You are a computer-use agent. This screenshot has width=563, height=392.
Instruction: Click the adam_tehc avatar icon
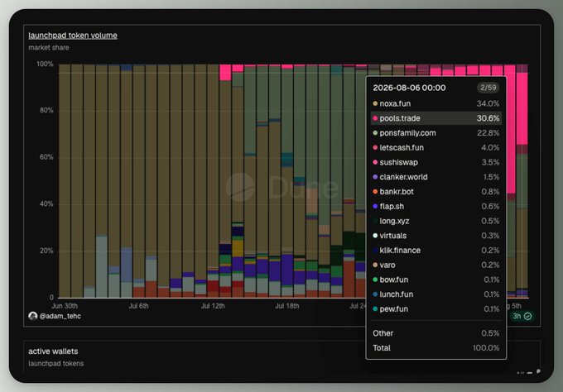(x=32, y=316)
